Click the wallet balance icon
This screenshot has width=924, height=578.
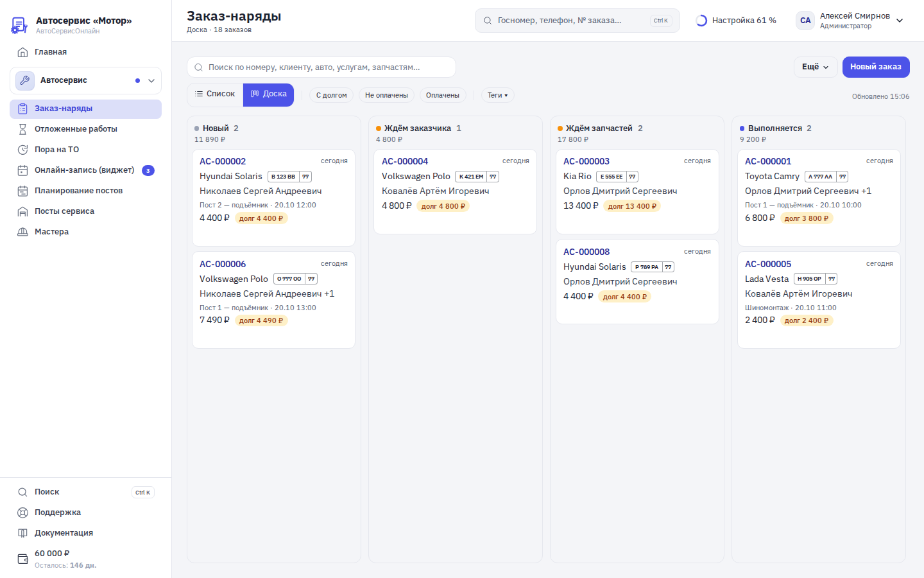[x=22, y=559]
